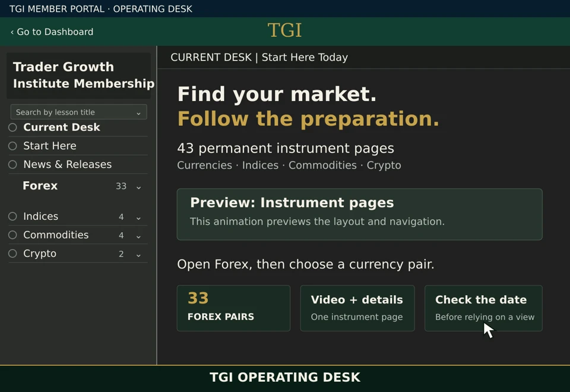Image resolution: width=570 pixels, height=392 pixels.
Task: Open the Start Here lesson
Action: tap(50, 146)
